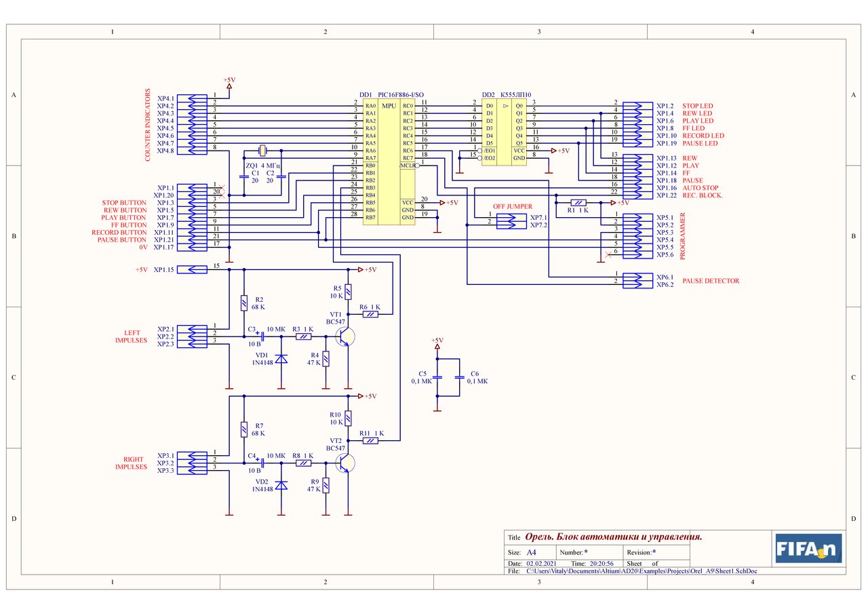Select the 'COUNTER INDICATORS' vertical label
868x614 pixels.
(x=146, y=123)
